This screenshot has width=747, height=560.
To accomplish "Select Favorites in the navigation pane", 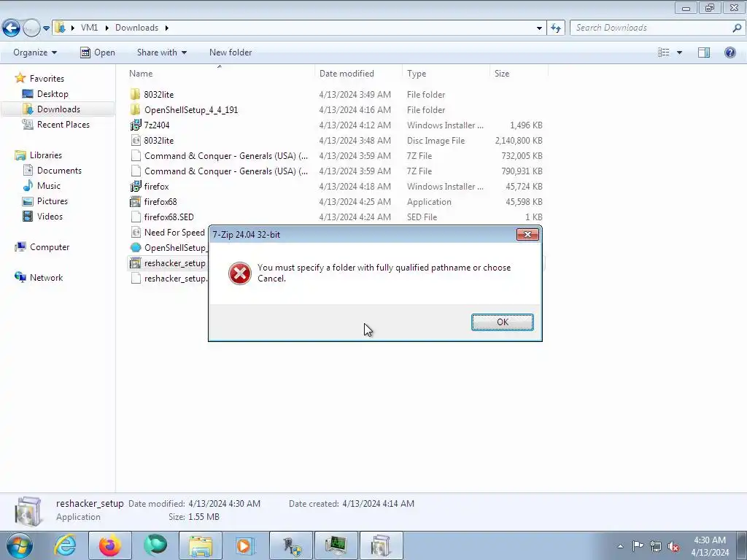I will click(47, 79).
